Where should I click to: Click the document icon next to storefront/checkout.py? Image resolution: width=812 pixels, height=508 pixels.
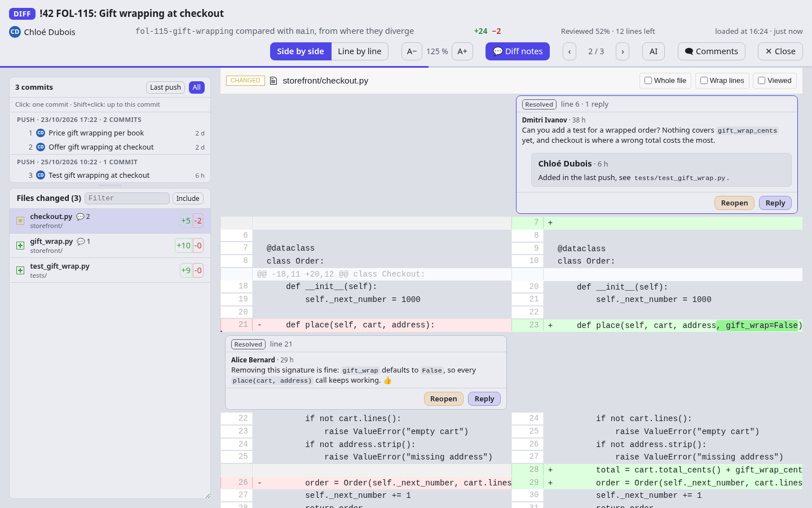[x=273, y=81]
